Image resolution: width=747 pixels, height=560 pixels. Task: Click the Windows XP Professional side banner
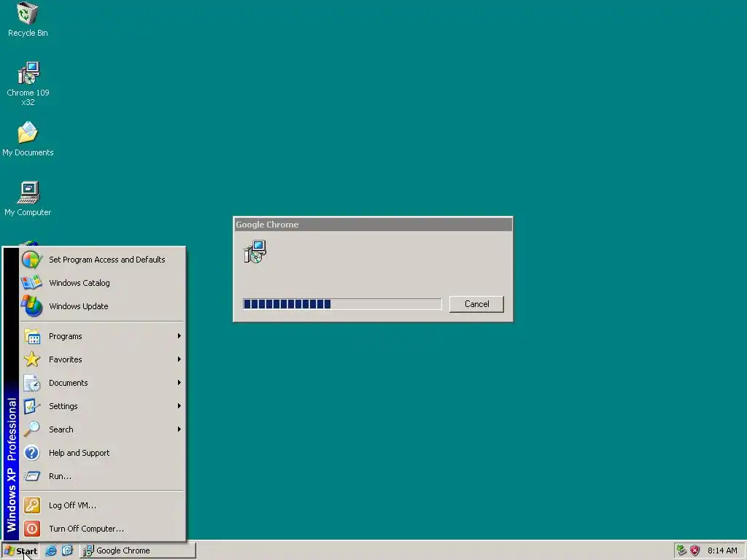coord(12,394)
